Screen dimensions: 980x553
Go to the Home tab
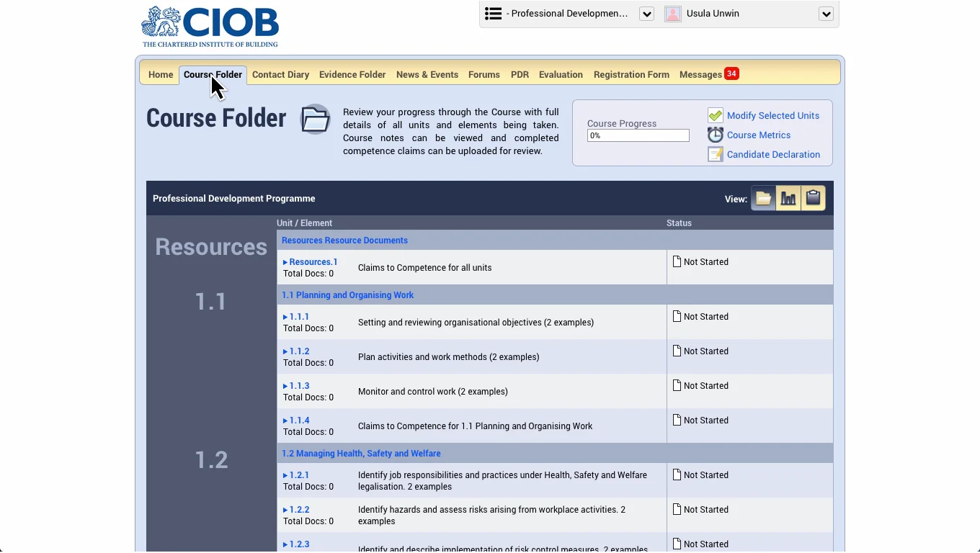click(x=161, y=75)
